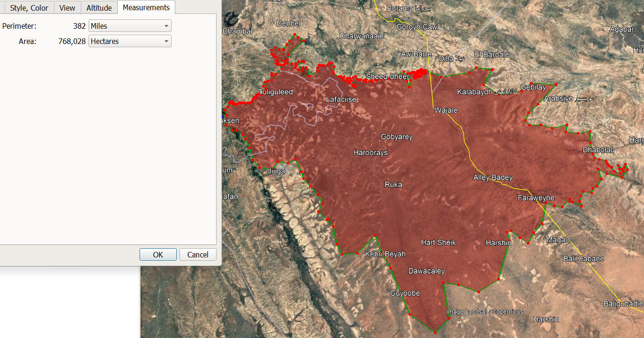644x338 pixels.
Task: Open the Perimeter units dropdown showing Miles
Action: tap(130, 26)
